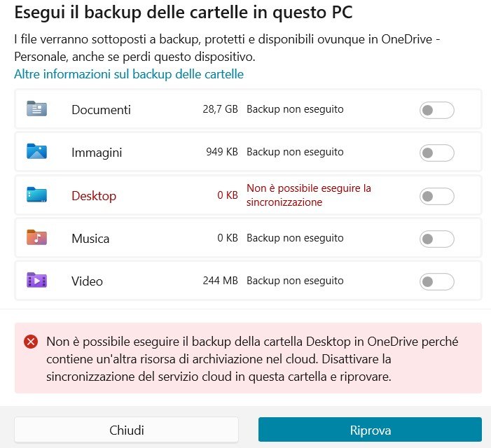Open Altre informazioni sul backup link
Screen dimensions: 491x448
point(129,74)
